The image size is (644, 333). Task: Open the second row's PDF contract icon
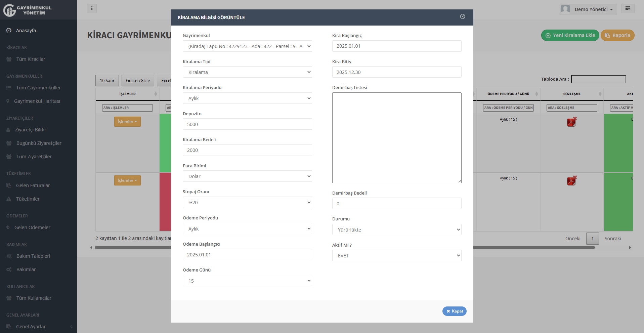(571, 180)
